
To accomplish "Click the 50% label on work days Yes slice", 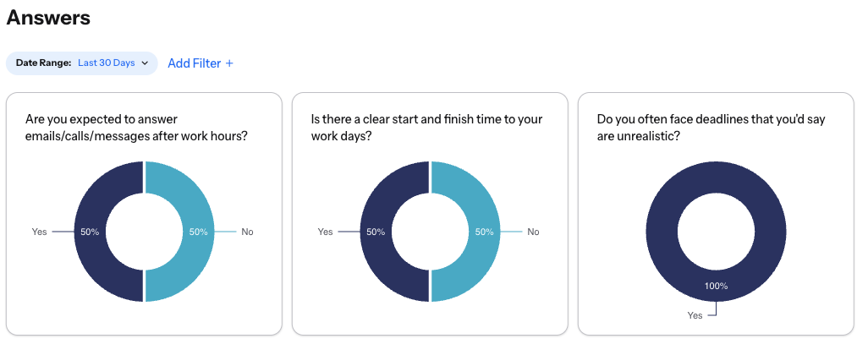I will coord(376,232).
